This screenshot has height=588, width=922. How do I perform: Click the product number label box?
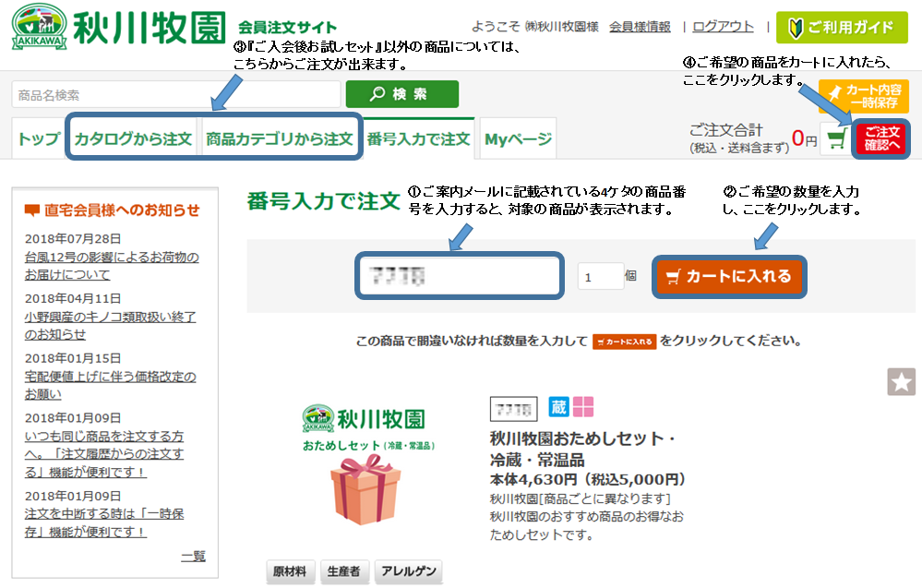(x=513, y=409)
